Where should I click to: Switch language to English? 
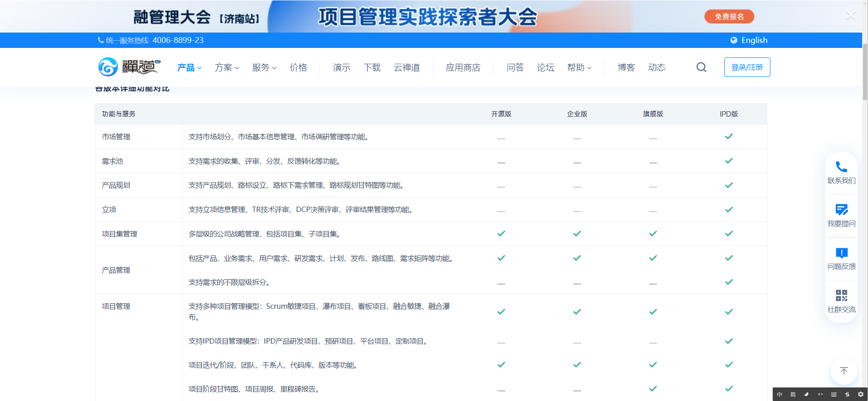754,40
